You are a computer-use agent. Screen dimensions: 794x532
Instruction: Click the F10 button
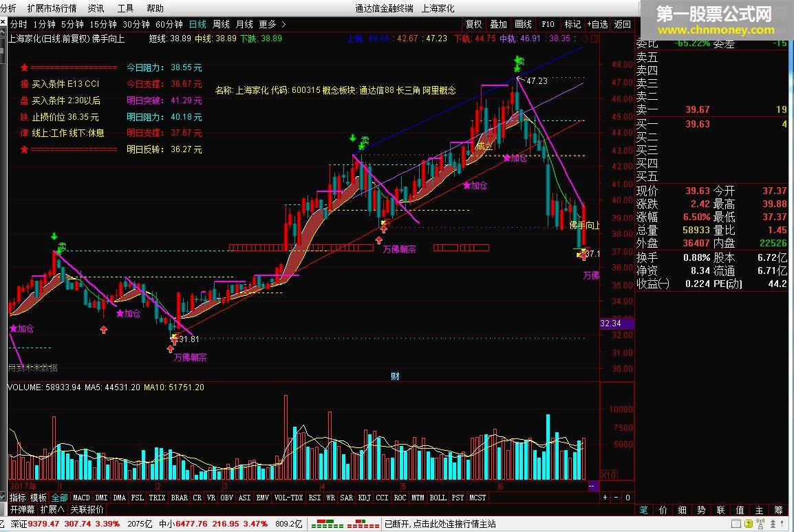548,24
